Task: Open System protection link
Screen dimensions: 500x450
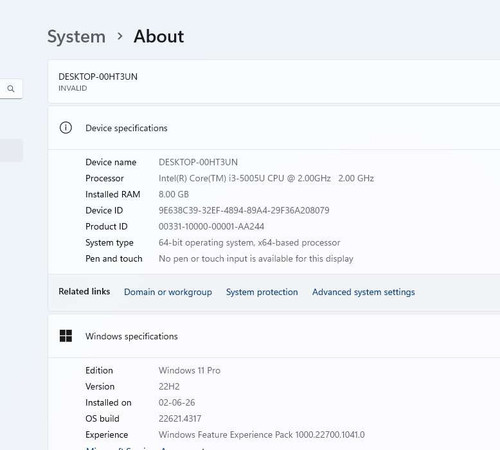Action: (x=262, y=292)
